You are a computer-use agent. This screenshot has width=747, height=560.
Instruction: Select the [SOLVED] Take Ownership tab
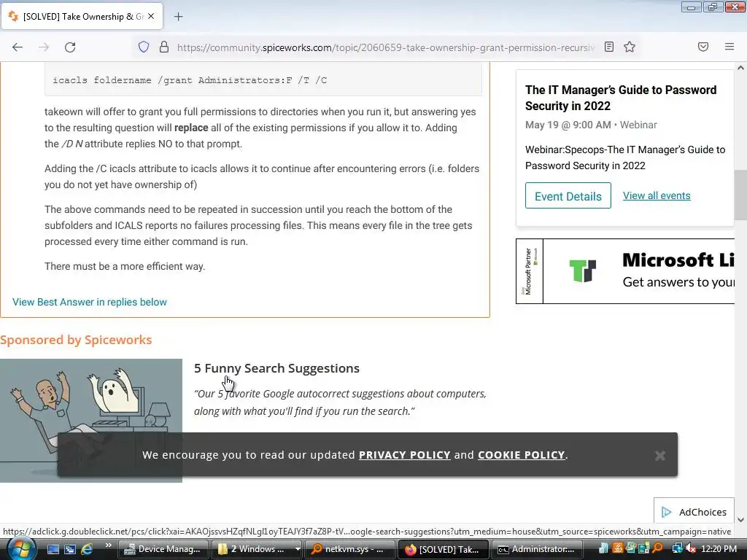point(82,17)
